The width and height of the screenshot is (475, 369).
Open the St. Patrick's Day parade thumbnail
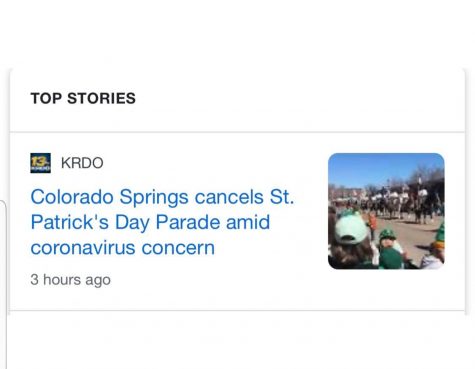(x=386, y=211)
